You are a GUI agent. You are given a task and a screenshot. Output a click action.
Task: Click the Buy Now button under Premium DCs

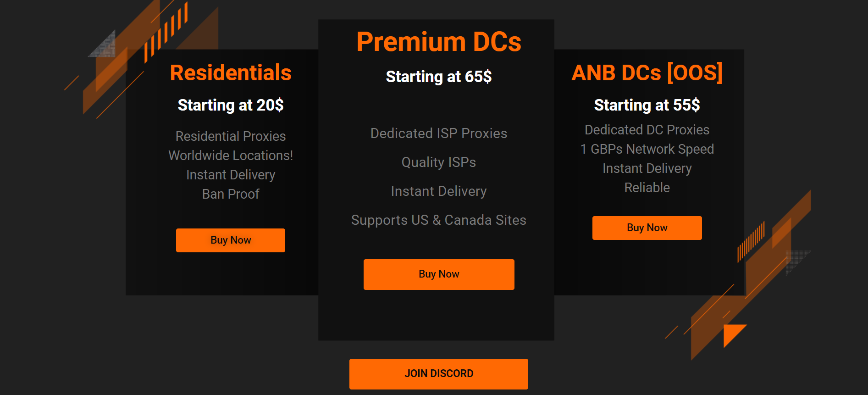438,274
